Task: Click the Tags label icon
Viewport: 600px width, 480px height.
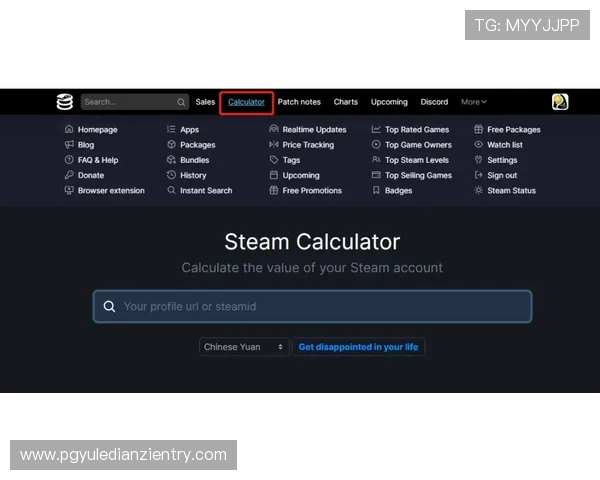Action: pyautogui.click(x=274, y=160)
